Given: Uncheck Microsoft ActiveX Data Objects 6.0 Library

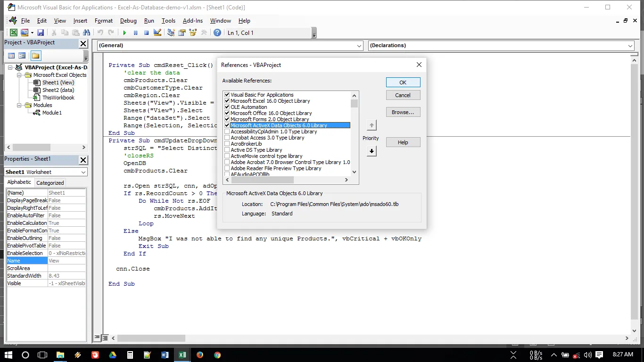Looking at the screenshot, I should (x=227, y=125).
